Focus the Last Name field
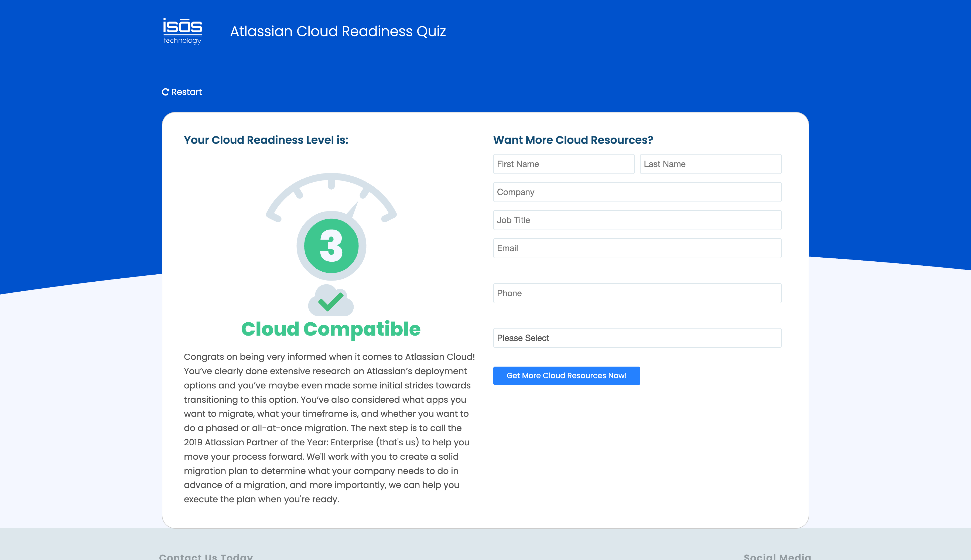 (711, 164)
